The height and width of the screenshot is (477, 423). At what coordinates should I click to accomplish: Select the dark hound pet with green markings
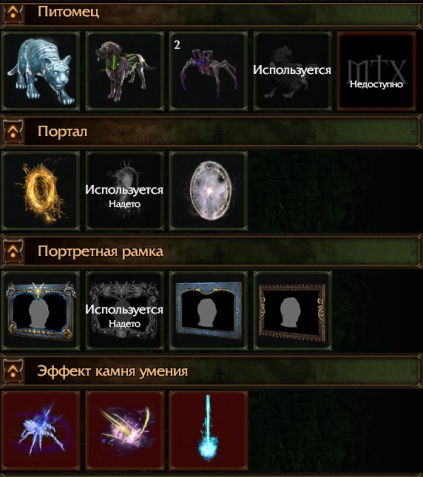click(x=125, y=71)
